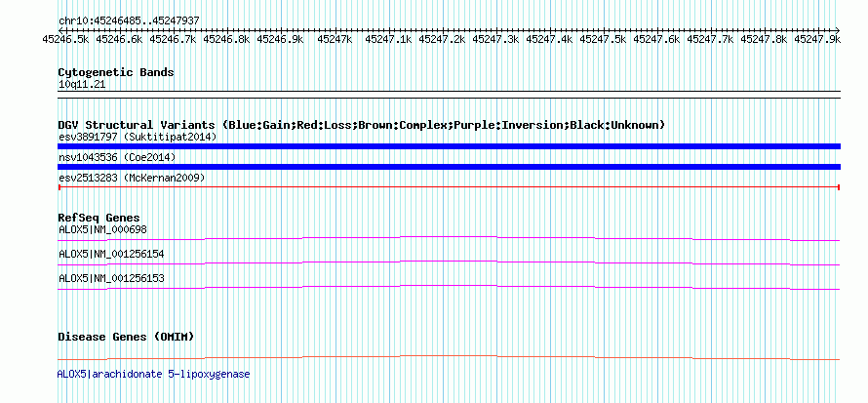868x403 pixels.
Task: Click the 45247.2k ruler tick label
Action: tap(443, 39)
